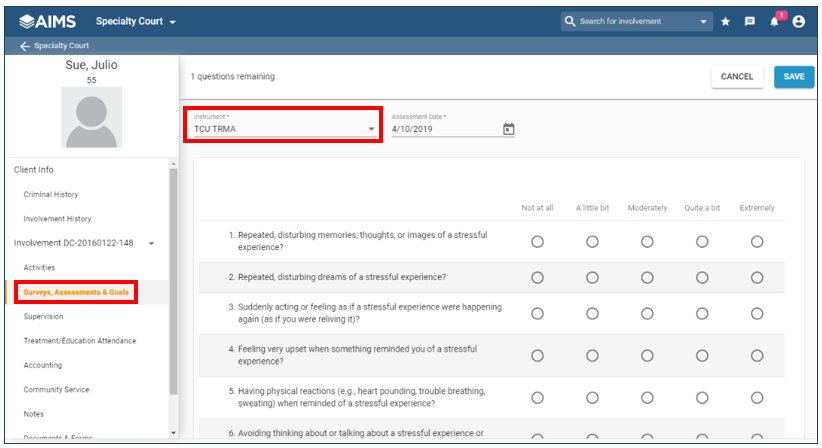Screen dimensions: 822x448
Task: Open the favorites star icon
Action: [726, 21]
